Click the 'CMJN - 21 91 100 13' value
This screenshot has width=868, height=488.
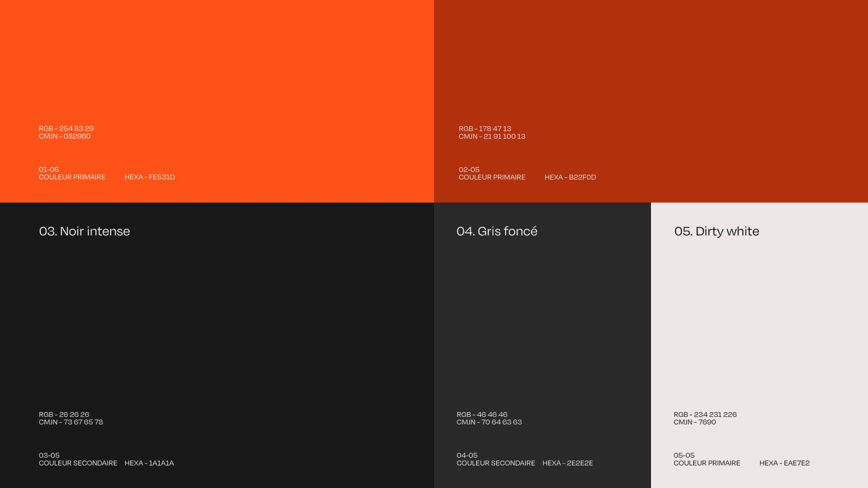[492, 136]
